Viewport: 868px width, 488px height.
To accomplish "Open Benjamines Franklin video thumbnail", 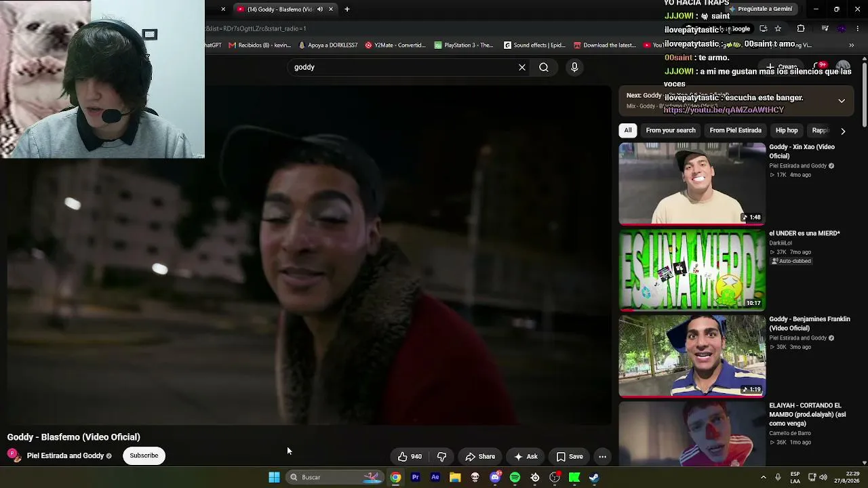I will coord(692,356).
